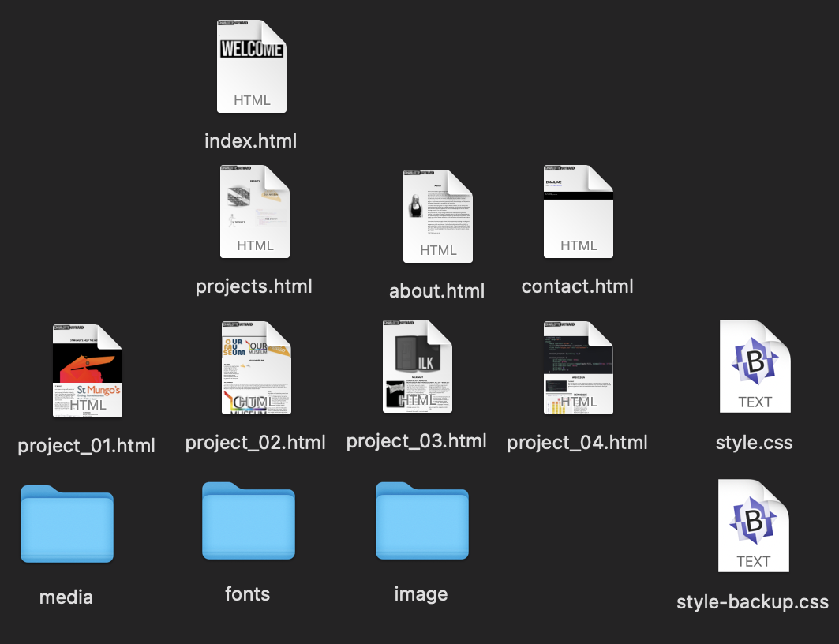Select the style-backup.css BBEdit file icon
Image resolution: width=839 pixels, height=644 pixels.
(x=754, y=526)
